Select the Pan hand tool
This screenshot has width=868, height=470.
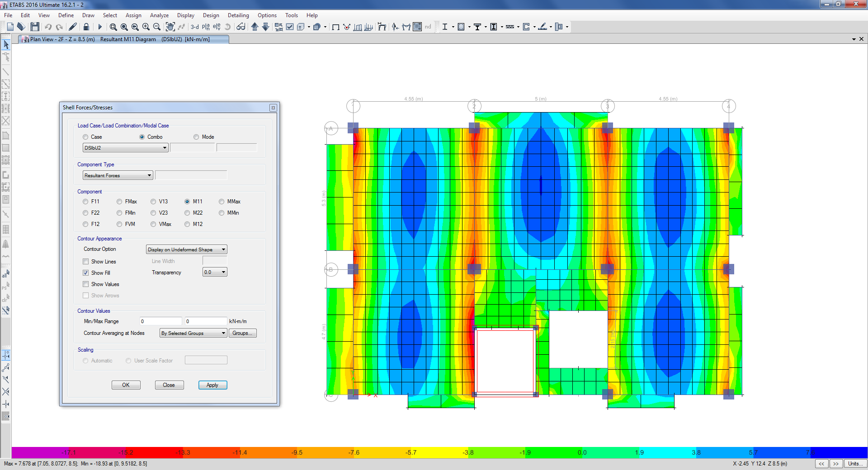170,27
